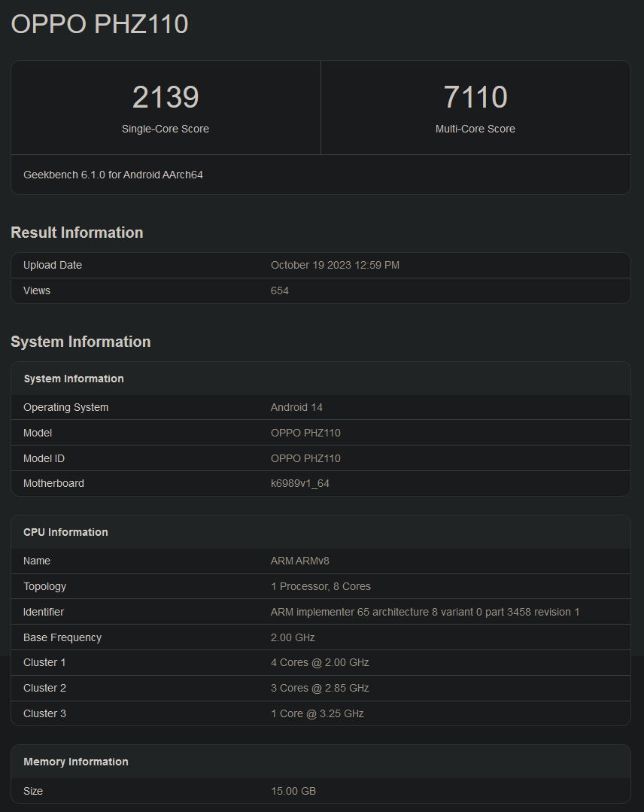This screenshot has width=644, height=812.
Task: Click the CPU Information table header
Action: click(65, 532)
